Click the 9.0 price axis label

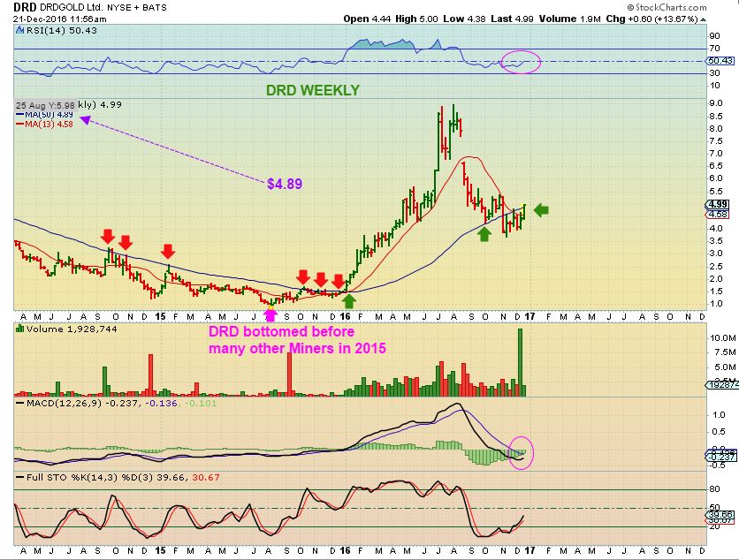click(x=716, y=103)
